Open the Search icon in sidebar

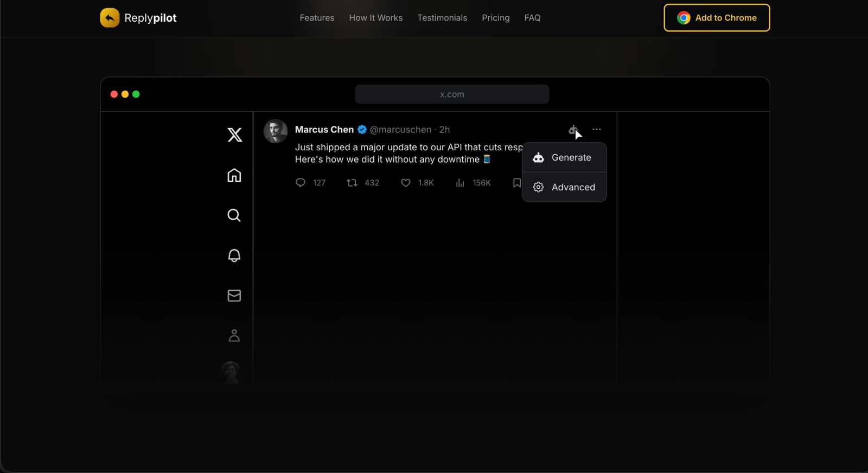point(234,215)
